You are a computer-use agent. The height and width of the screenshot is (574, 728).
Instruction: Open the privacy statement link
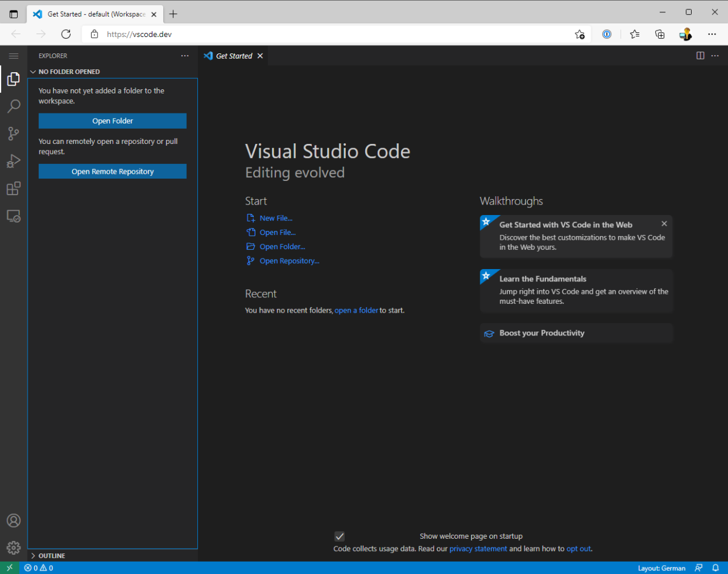478,548
